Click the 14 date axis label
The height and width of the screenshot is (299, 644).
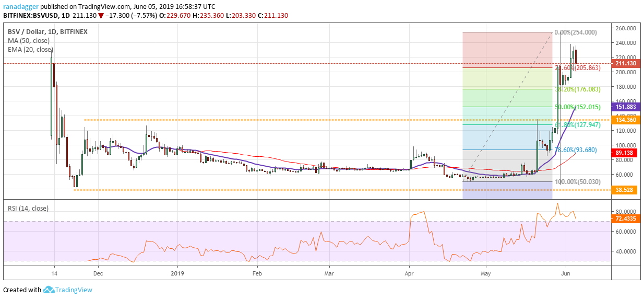coord(54,273)
